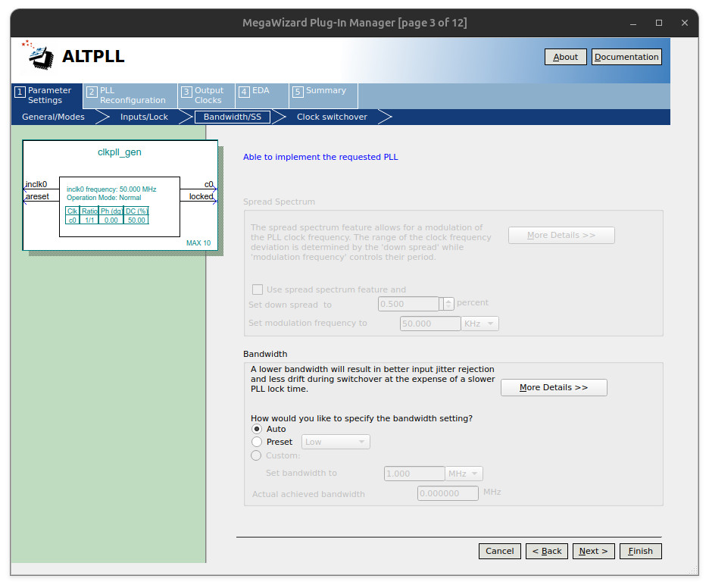
Task: Click More Details in Bandwidth section
Action: click(x=554, y=387)
